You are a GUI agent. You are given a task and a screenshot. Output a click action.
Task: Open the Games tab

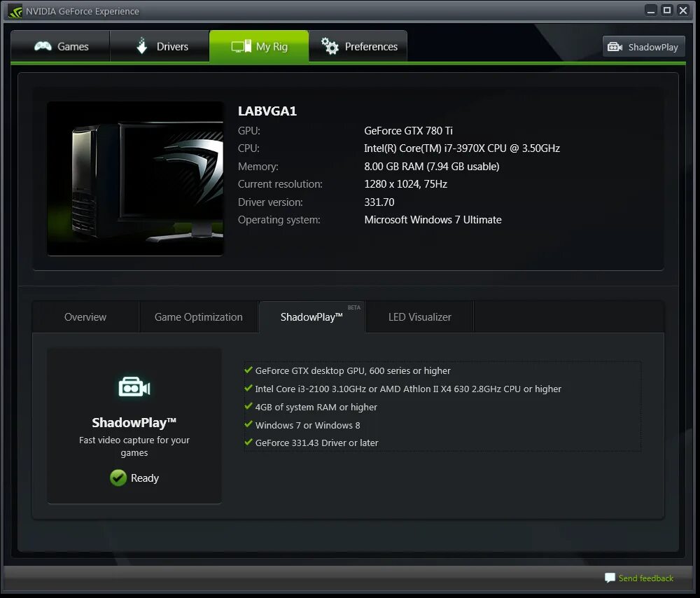tap(60, 46)
